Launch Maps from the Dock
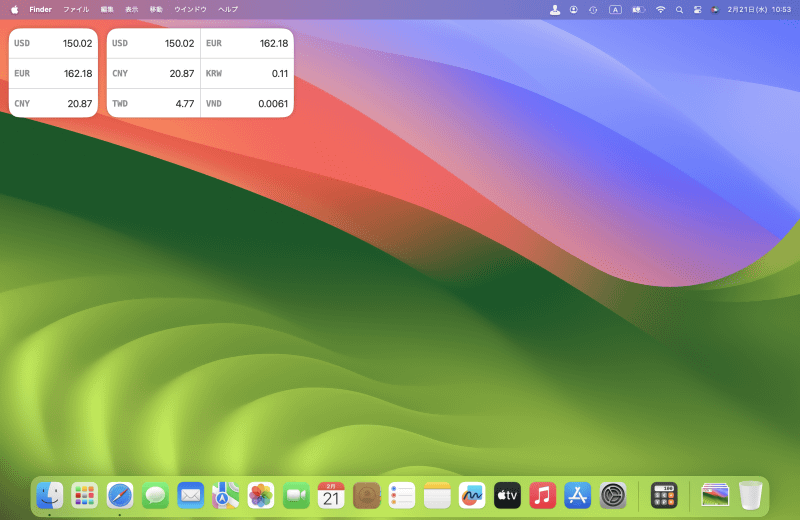Screen dimensions: 800x520 (226, 495)
